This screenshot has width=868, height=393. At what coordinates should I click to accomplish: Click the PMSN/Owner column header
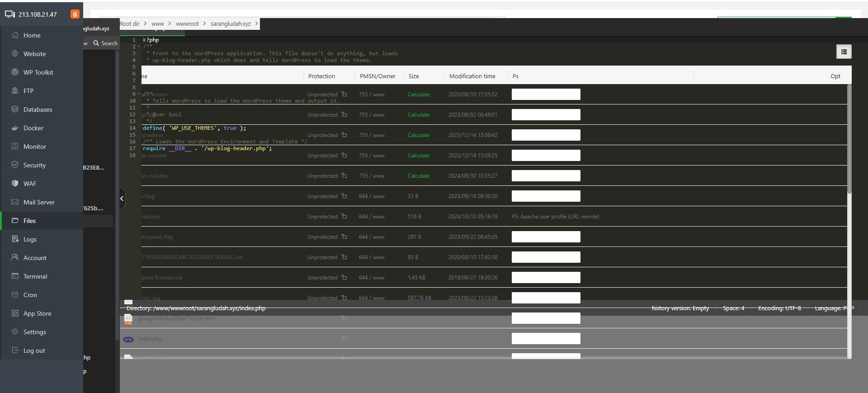pos(377,76)
